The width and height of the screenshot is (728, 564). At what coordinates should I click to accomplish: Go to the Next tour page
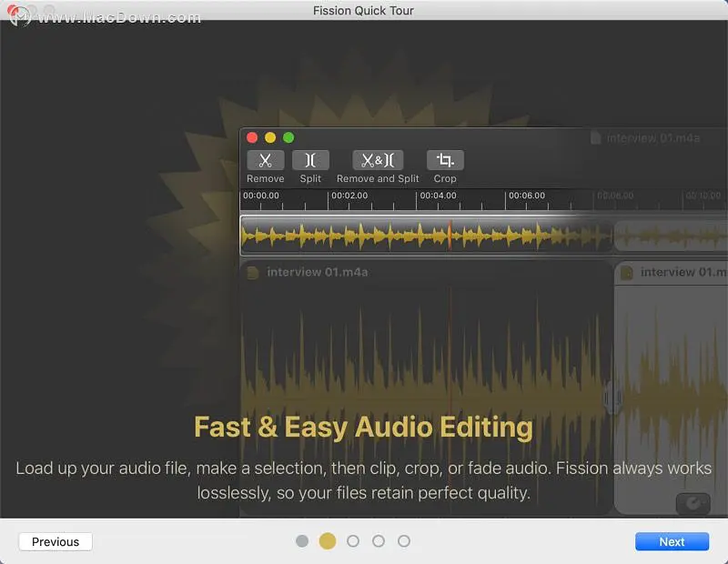click(x=672, y=542)
